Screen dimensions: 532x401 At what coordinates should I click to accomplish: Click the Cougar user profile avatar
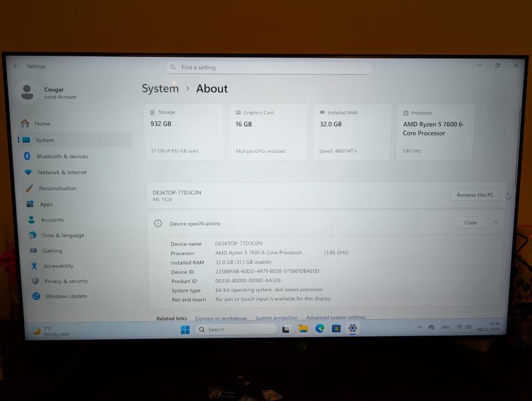pos(27,92)
